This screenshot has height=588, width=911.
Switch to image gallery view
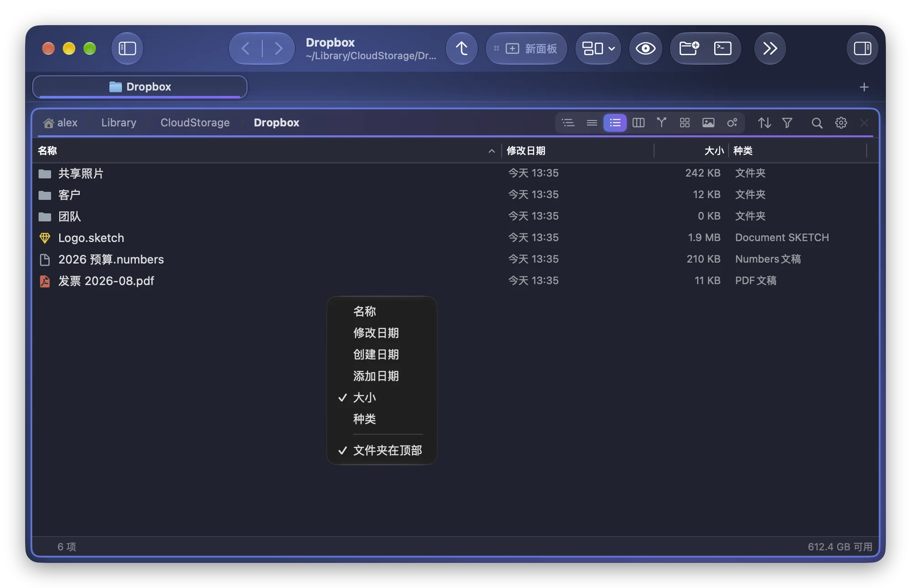708,123
